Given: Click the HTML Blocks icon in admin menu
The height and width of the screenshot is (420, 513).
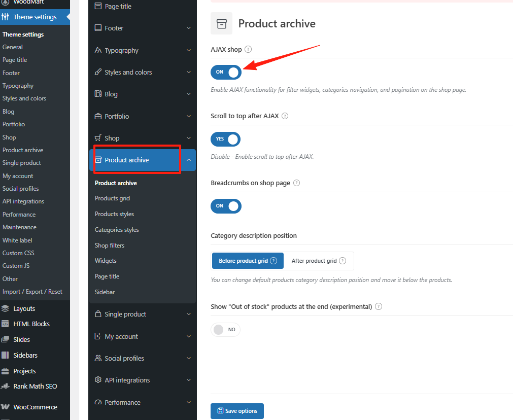Looking at the screenshot, I should [6, 324].
